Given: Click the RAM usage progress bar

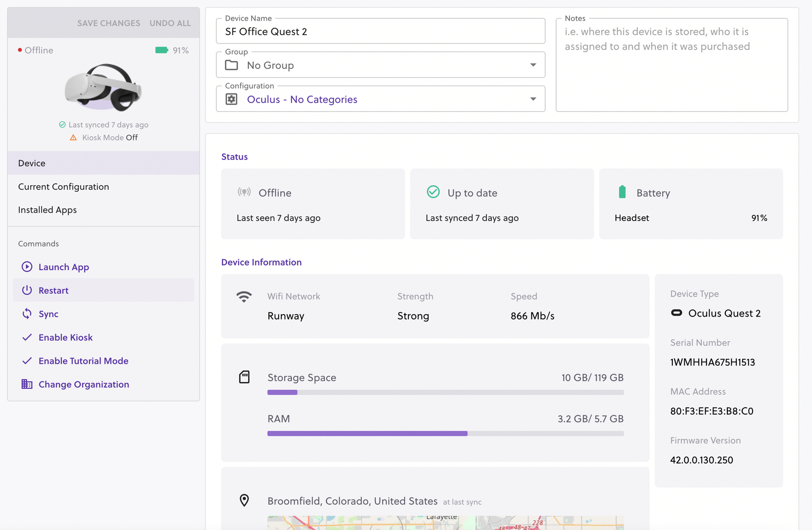Looking at the screenshot, I should (446, 433).
